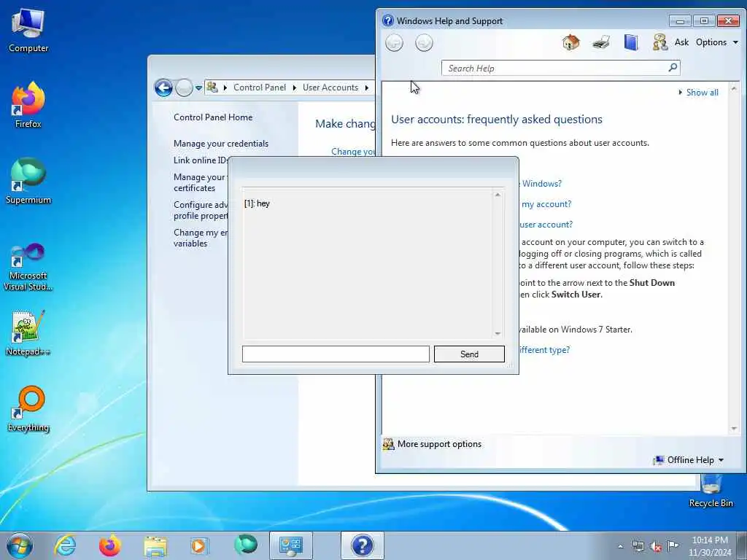The width and height of the screenshot is (747, 560).
Task: Click chat log scrollbar up arrow
Action: coord(498,195)
